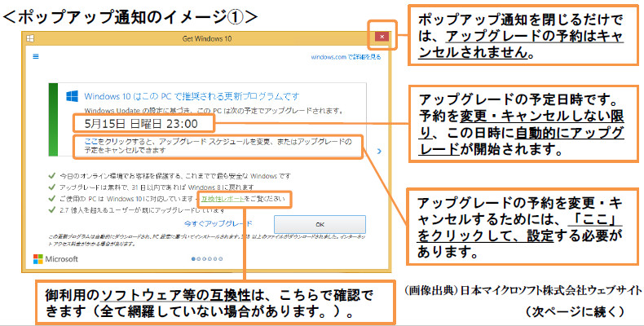Select the first page indicator dot
The height and width of the screenshot is (326, 644).
click(193, 259)
